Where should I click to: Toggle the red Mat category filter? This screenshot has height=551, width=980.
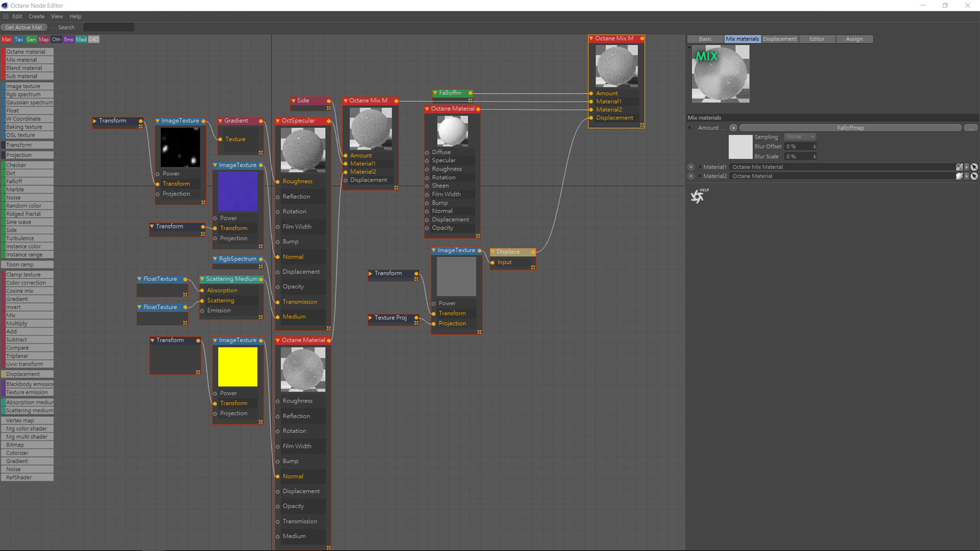coord(7,39)
